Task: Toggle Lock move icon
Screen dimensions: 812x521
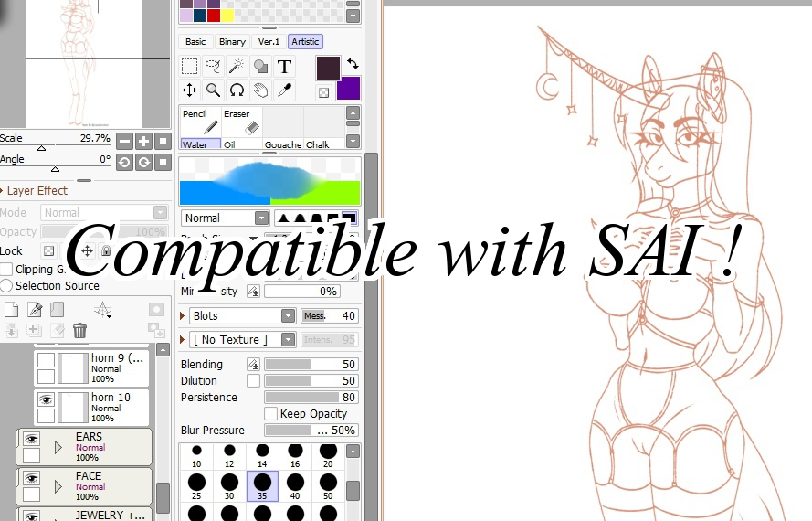Action: coord(87,251)
